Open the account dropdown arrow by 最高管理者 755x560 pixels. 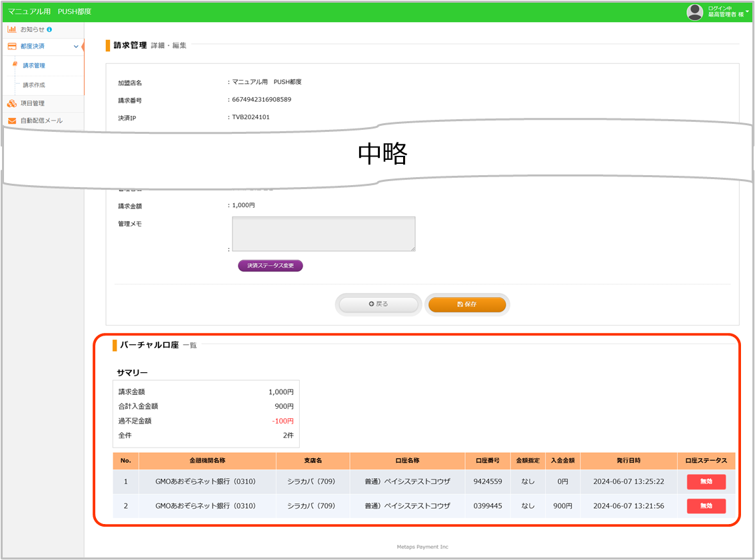click(x=747, y=11)
